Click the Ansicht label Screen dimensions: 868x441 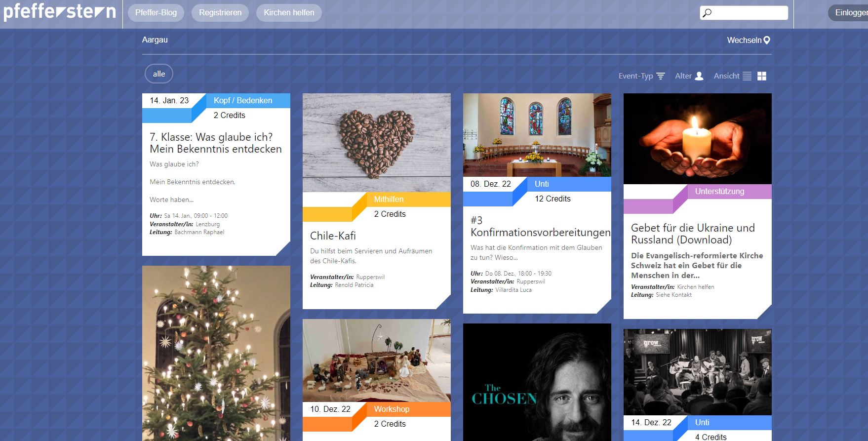(x=726, y=76)
